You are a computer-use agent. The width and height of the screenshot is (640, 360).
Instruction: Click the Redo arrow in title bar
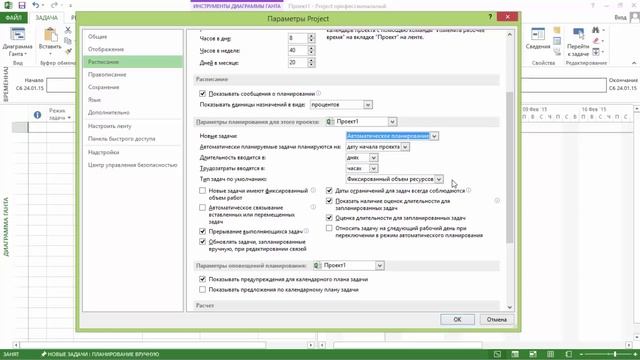click(54, 5)
